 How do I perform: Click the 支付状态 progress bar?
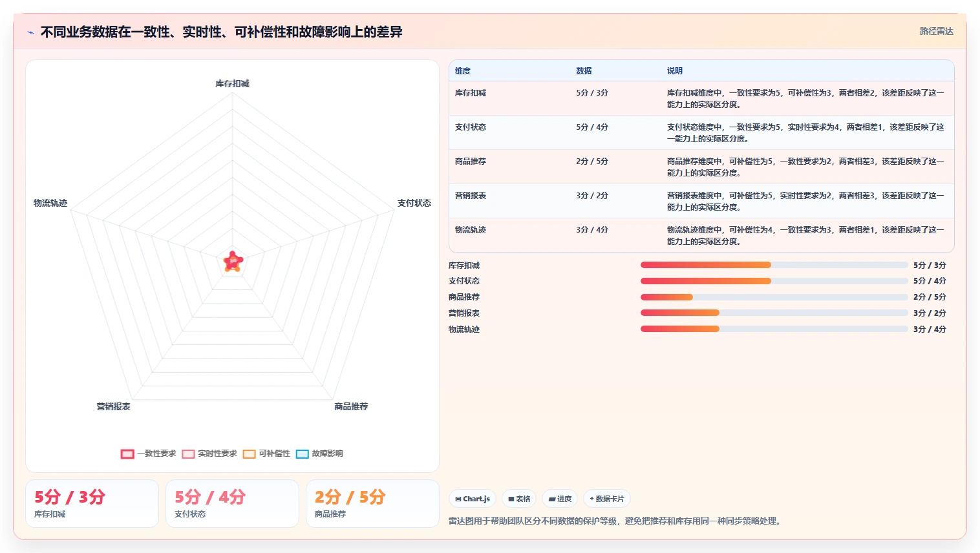coord(774,281)
